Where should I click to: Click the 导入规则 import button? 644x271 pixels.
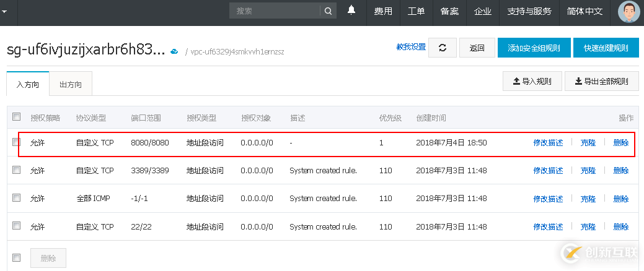[x=532, y=81]
